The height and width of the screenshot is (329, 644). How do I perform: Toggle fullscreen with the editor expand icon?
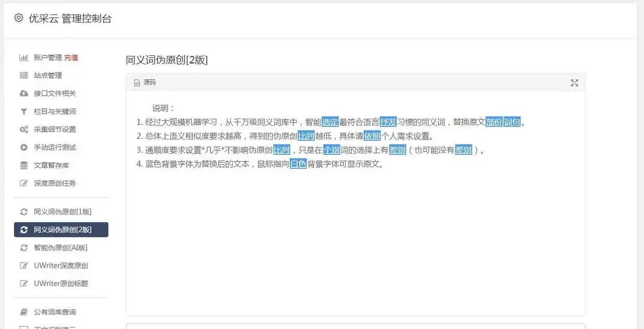click(x=575, y=83)
